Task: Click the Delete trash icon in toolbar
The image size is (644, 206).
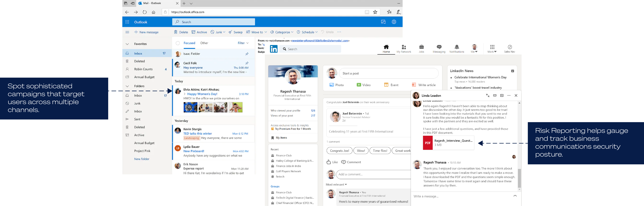Action: (x=176, y=32)
